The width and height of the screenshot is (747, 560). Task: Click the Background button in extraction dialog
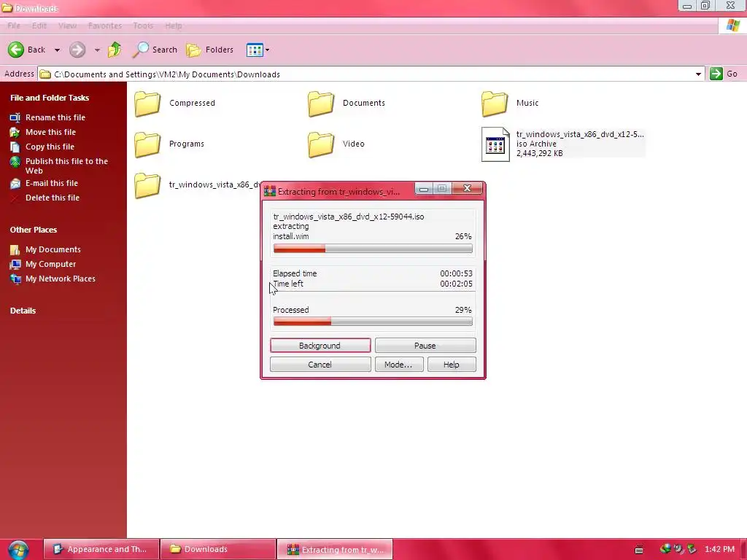pyautogui.click(x=320, y=346)
